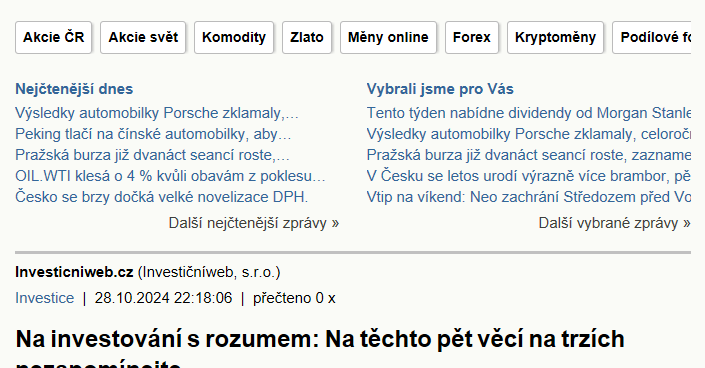Open Měny online page
705x368 pixels.
pyautogui.click(x=388, y=37)
